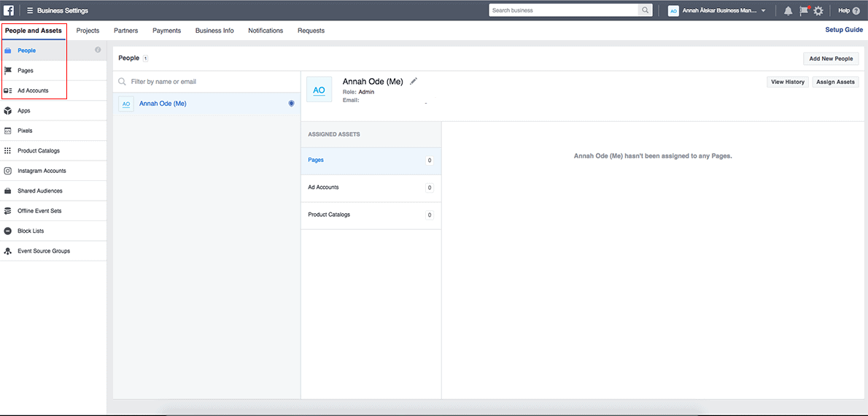This screenshot has width=868, height=416.
Task: Switch to the Projects tab
Action: (88, 31)
